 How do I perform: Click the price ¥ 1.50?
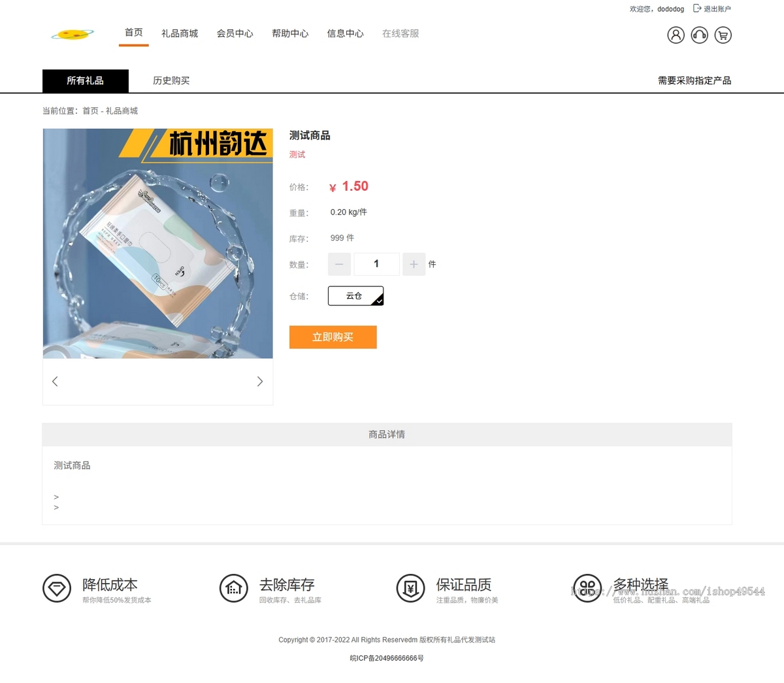(x=349, y=186)
